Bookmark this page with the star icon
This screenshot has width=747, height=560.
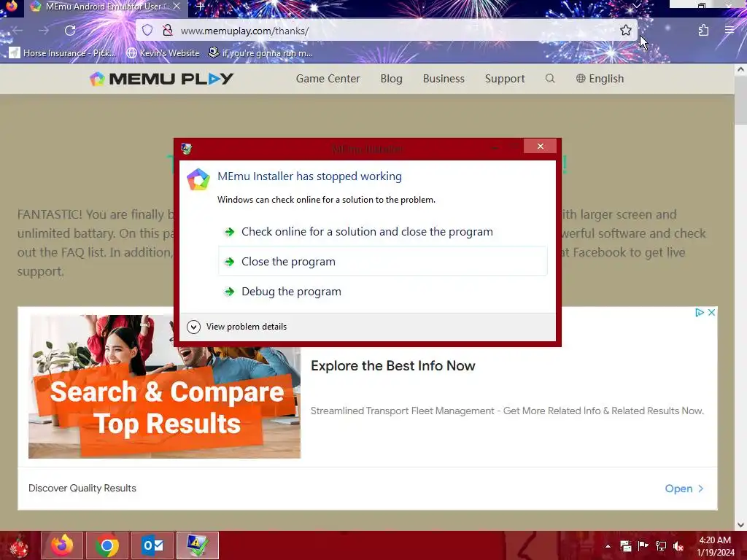625,31
